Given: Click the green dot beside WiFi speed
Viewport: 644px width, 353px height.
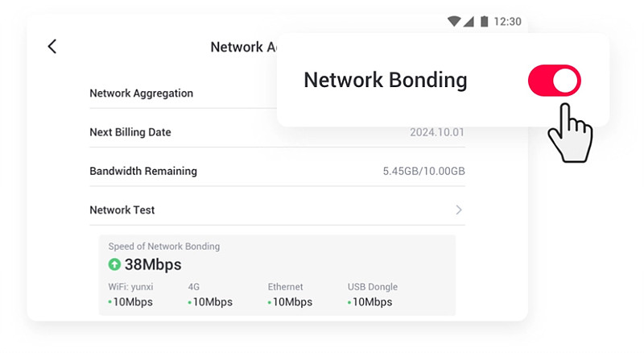Looking at the screenshot, I should coord(109,302).
